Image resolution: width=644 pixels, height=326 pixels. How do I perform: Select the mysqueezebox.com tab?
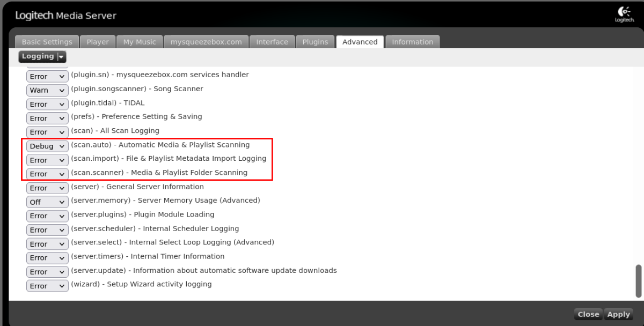tap(206, 42)
